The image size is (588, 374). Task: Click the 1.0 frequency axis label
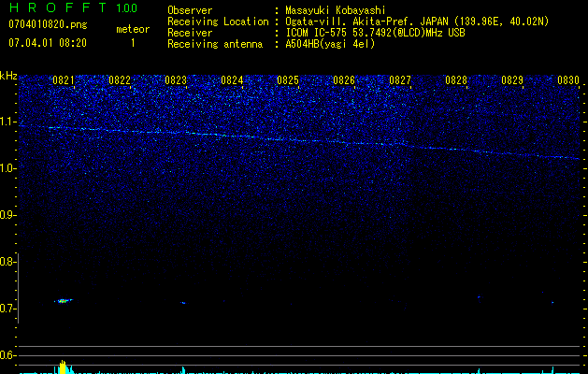click(7, 168)
